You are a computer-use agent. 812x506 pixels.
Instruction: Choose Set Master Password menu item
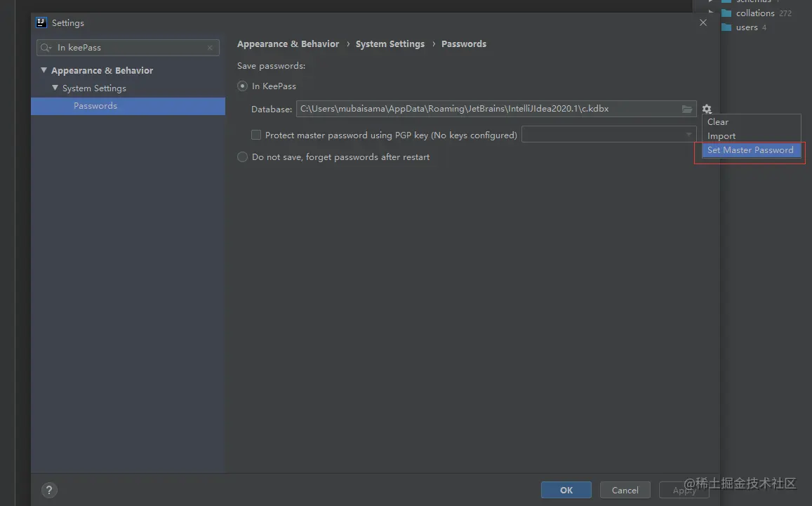point(751,150)
